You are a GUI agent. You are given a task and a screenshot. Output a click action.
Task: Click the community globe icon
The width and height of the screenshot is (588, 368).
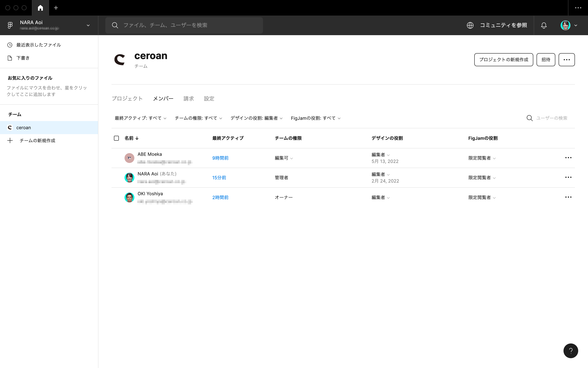(470, 25)
